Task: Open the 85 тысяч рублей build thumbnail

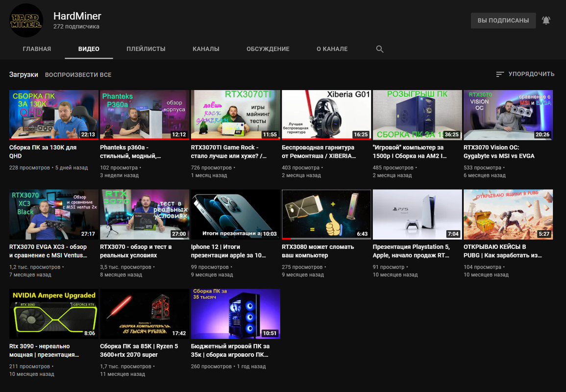Action: click(x=145, y=314)
